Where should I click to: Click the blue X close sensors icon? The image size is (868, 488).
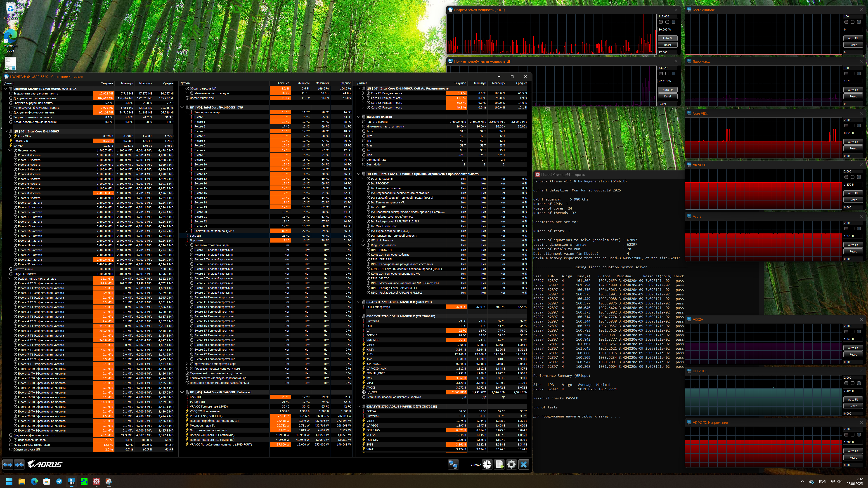tap(524, 465)
